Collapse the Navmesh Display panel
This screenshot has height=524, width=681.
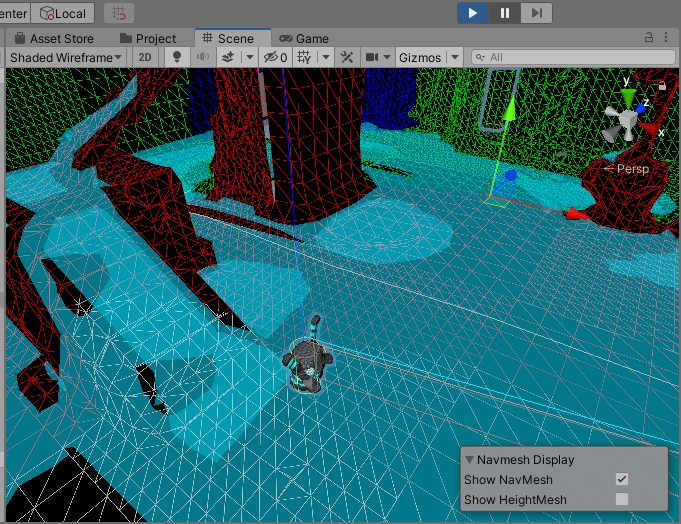(x=470, y=460)
